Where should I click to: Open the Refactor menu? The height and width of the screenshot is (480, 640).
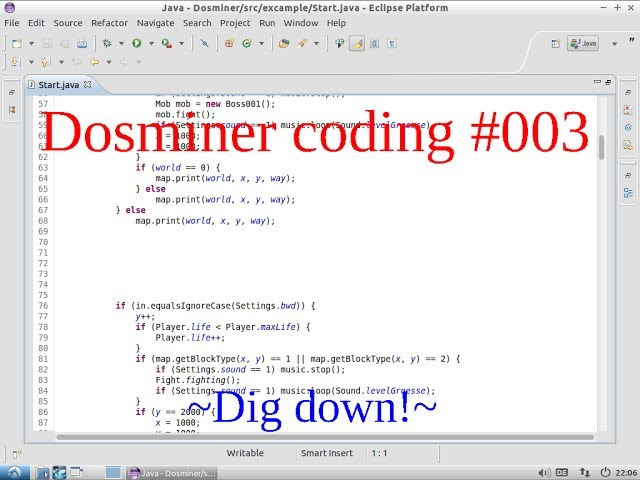click(x=109, y=23)
